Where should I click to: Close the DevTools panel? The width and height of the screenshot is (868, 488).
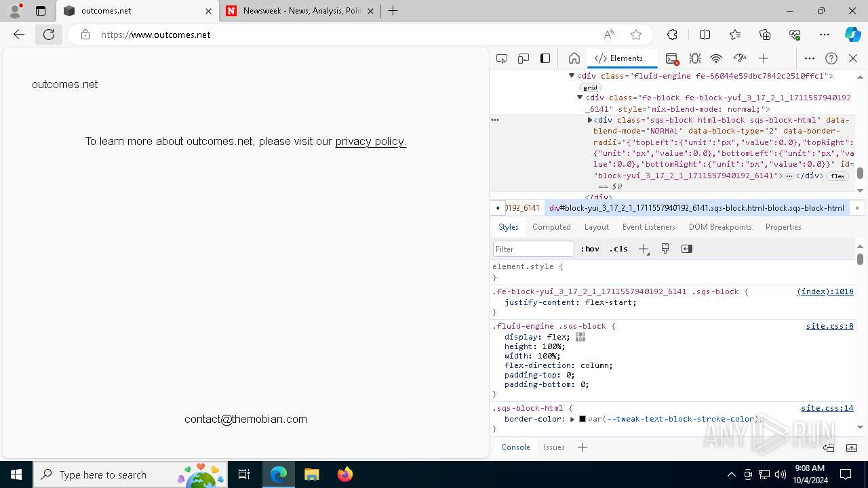tap(853, 58)
